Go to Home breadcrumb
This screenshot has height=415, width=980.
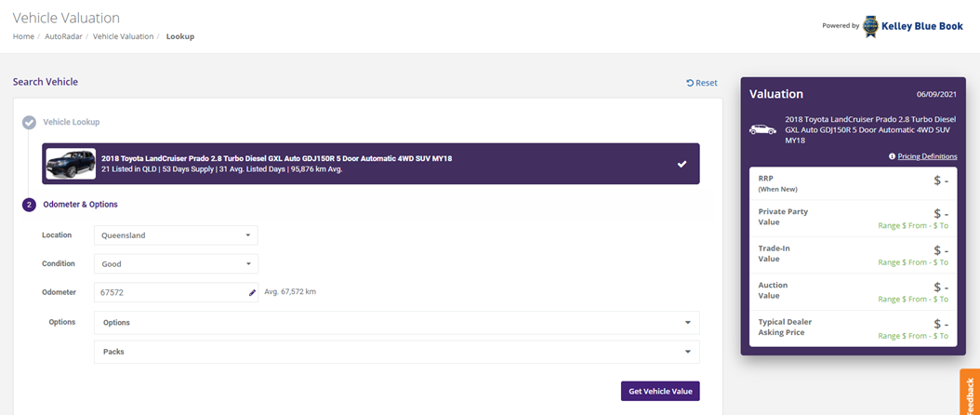23,37
